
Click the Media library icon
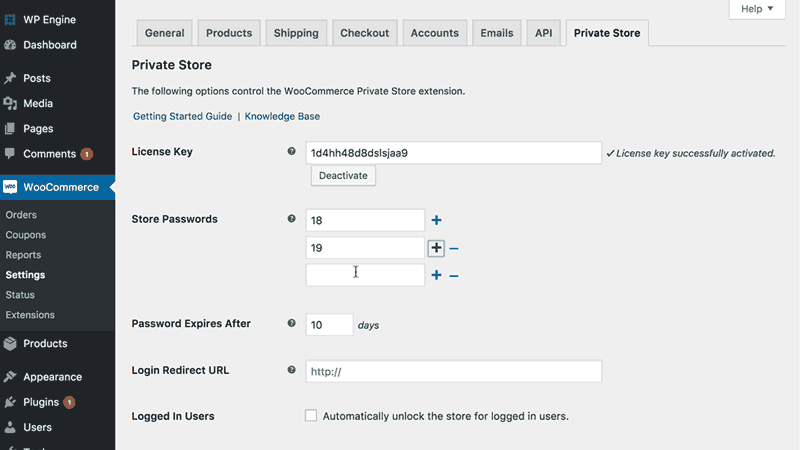click(x=10, y=104)
